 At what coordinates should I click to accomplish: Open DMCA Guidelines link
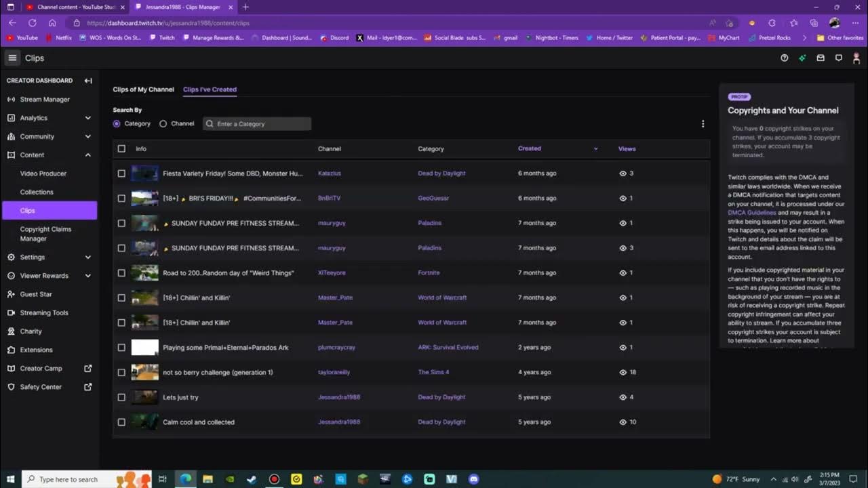pyautogui.click(x=751, y=213)
